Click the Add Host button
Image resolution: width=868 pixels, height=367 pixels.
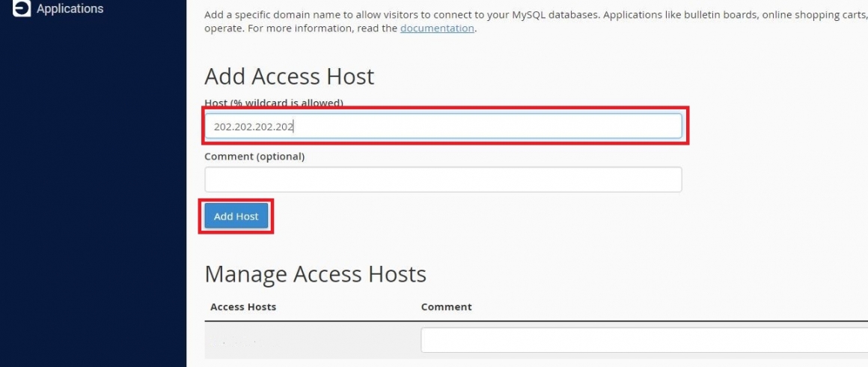pos(236,216)
